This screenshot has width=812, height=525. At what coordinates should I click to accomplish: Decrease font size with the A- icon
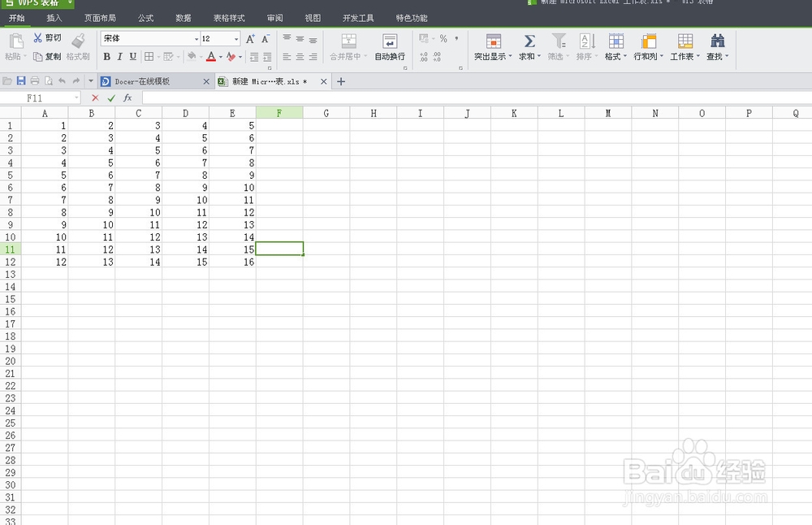[x=266, y=39]
